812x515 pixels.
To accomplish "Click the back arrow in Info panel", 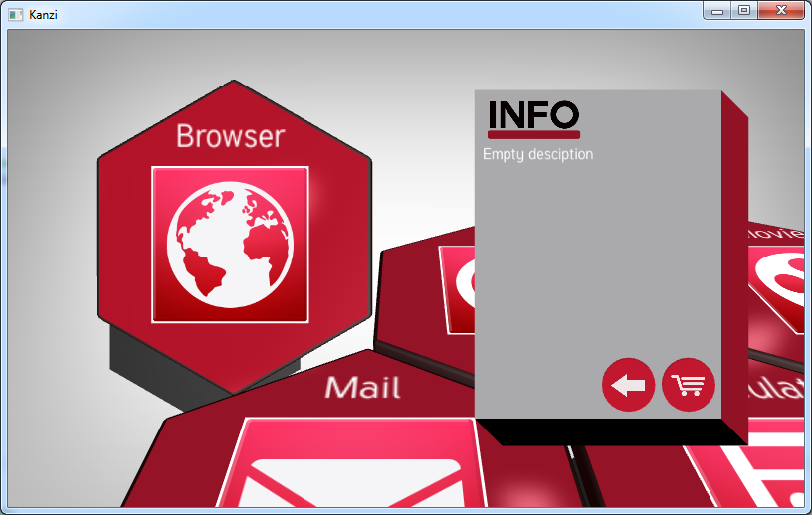I will click(x=628, y=385).
